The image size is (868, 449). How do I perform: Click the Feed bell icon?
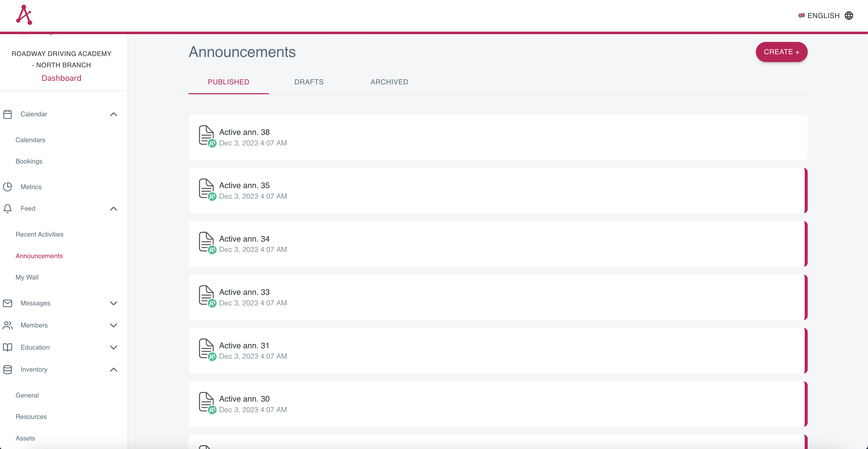pyautogui.click(x=7, y=208)
